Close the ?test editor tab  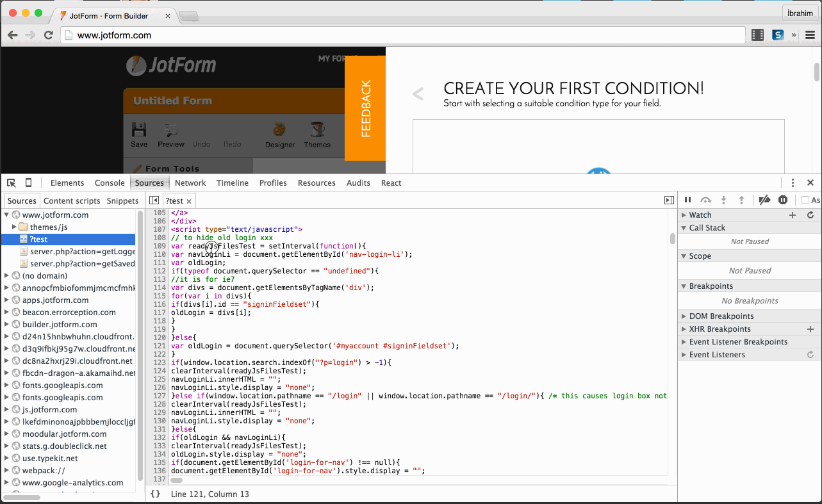click(189, 201)
